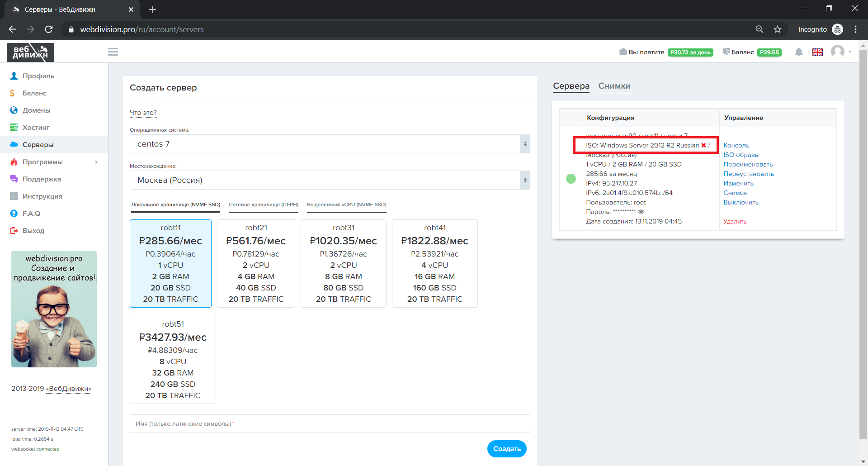
Task: Click the Удалить server link
Action: coord(735,221)
